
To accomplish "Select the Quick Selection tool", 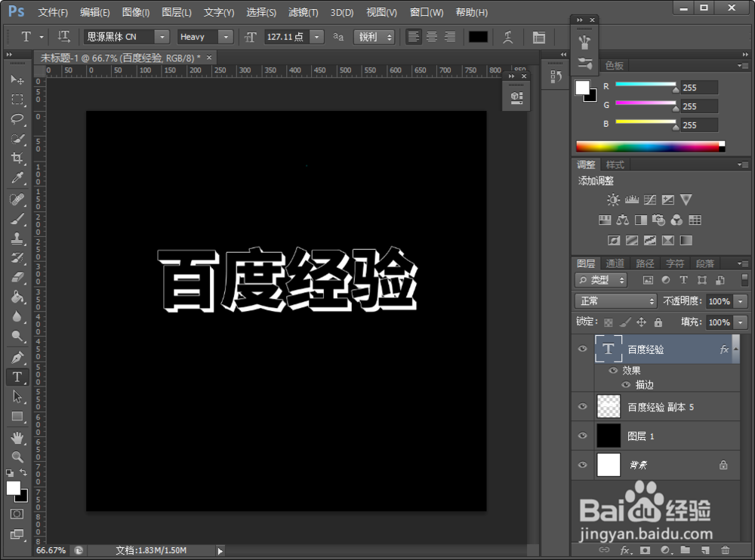I will pyautogui.click(x=17, y=139).
